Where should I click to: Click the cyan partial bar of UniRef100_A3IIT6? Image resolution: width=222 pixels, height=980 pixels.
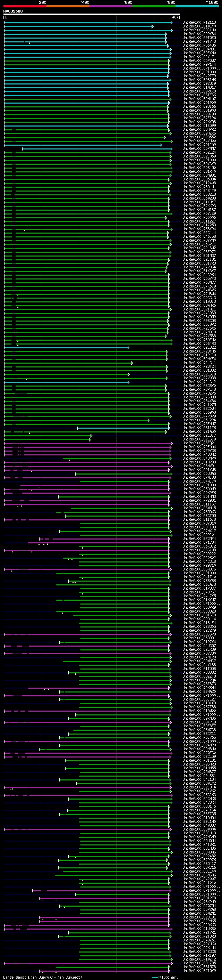click(x=124, y=428)
